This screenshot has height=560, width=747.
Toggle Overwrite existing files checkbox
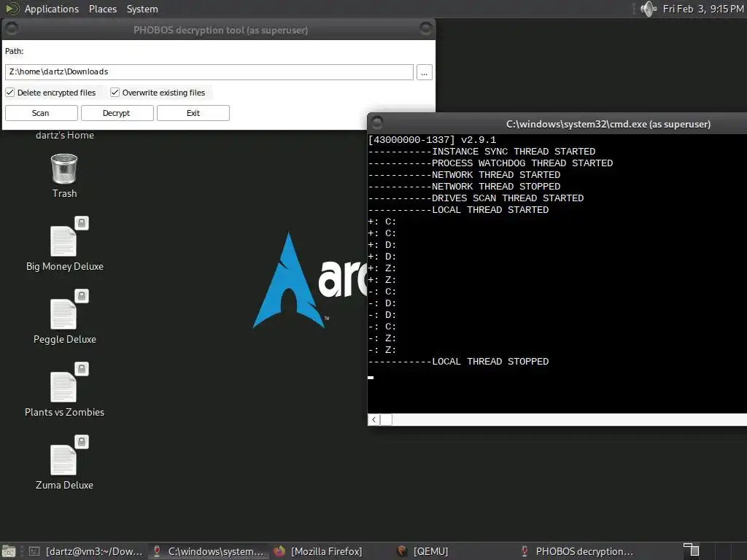point(115,93)
